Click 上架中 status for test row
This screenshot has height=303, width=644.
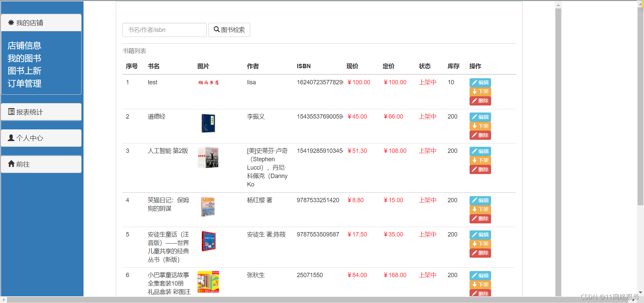pyautogui.click(x=428, y=82)
